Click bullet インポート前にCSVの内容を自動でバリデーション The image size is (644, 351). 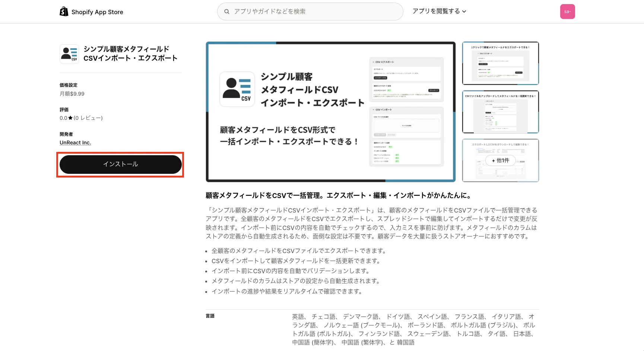[x=291, y=271]
